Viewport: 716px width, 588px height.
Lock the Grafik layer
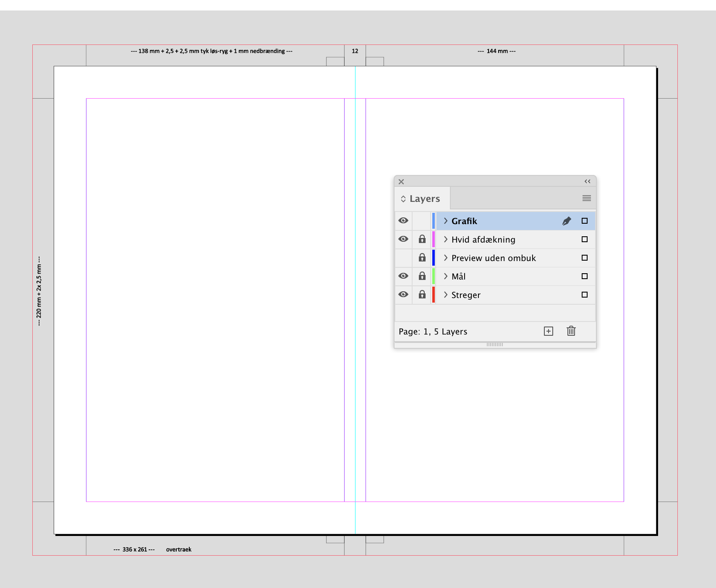point(422,221)
